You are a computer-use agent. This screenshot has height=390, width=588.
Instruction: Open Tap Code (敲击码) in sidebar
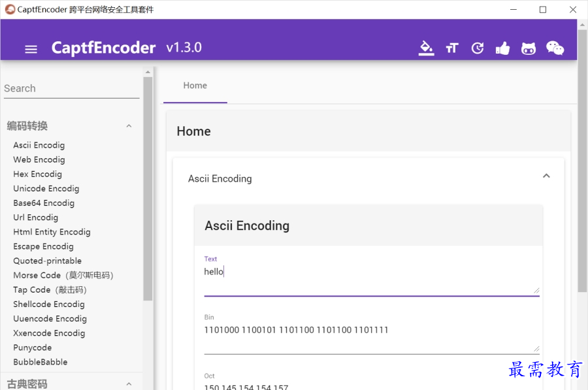50,290
